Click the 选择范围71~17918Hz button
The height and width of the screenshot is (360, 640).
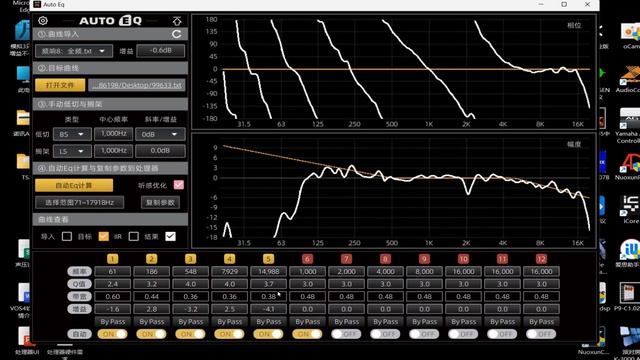coord(80,202)
